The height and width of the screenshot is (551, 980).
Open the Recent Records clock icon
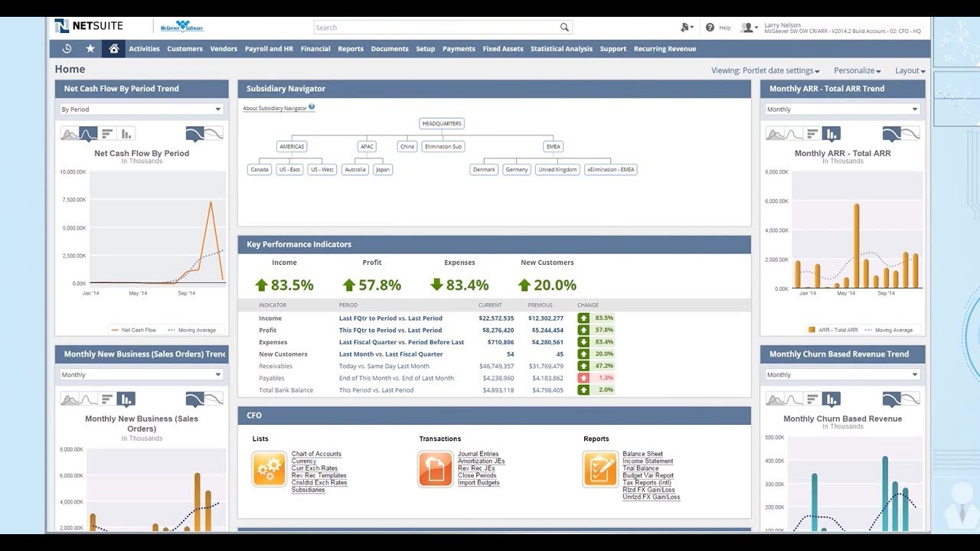(x=67, y=48)
